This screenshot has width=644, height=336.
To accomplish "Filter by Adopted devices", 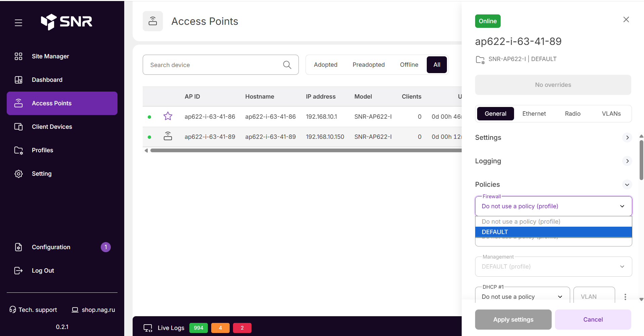I will [x=325, y=65].
